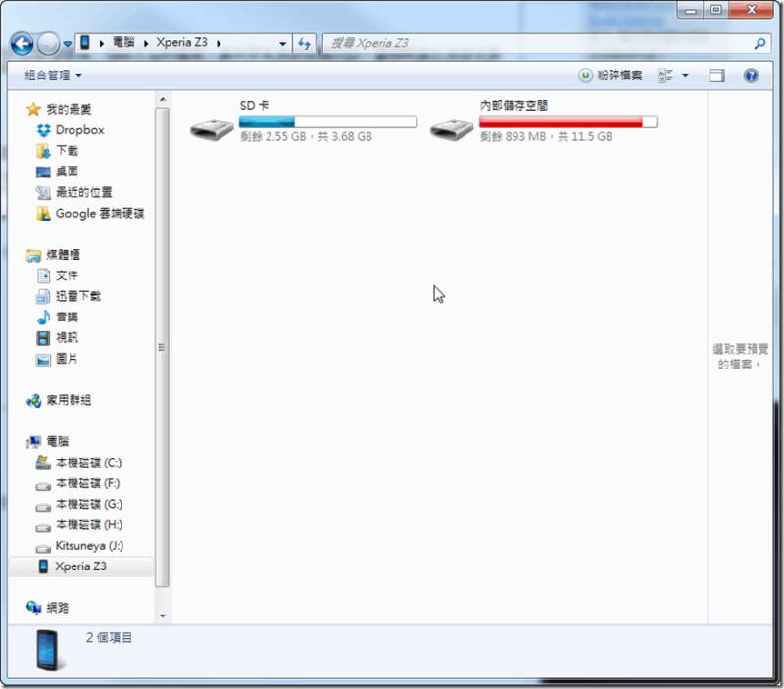Go back with the Back arrow button

click(22, 44)
